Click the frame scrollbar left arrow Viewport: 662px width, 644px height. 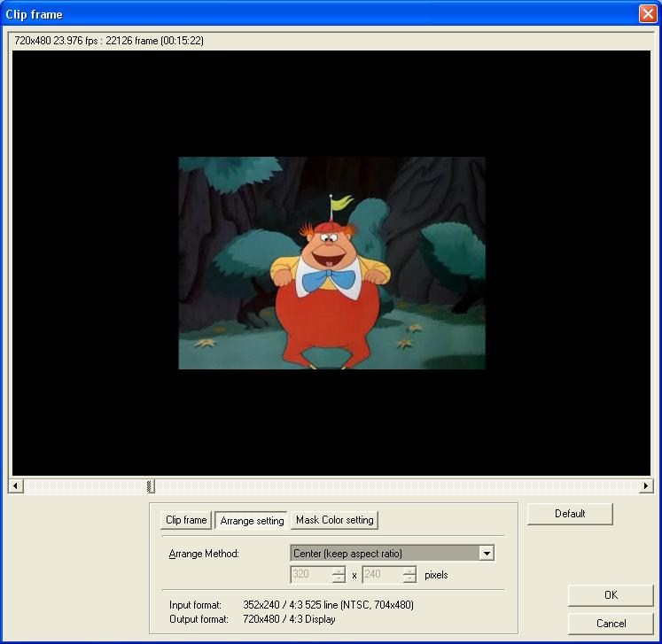click(x=16, y=485)
